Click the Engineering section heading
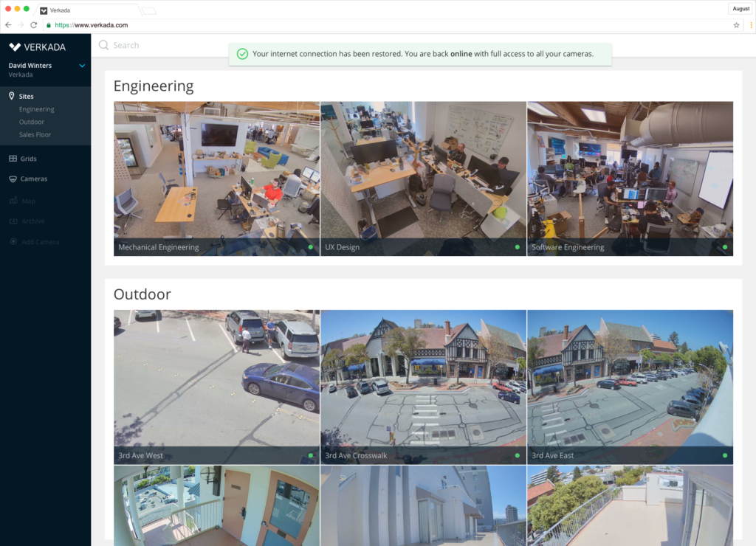756x546 pixels. [154, 86]
